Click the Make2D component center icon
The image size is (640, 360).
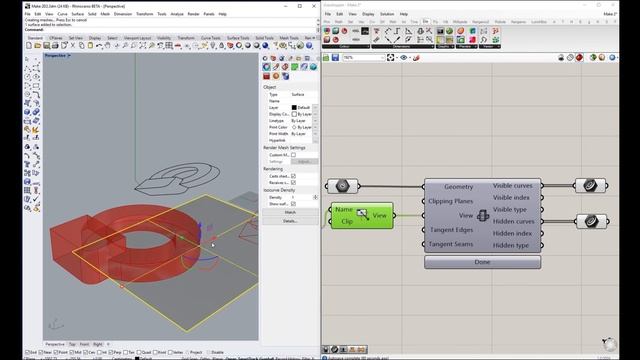(x=483, y=215)
